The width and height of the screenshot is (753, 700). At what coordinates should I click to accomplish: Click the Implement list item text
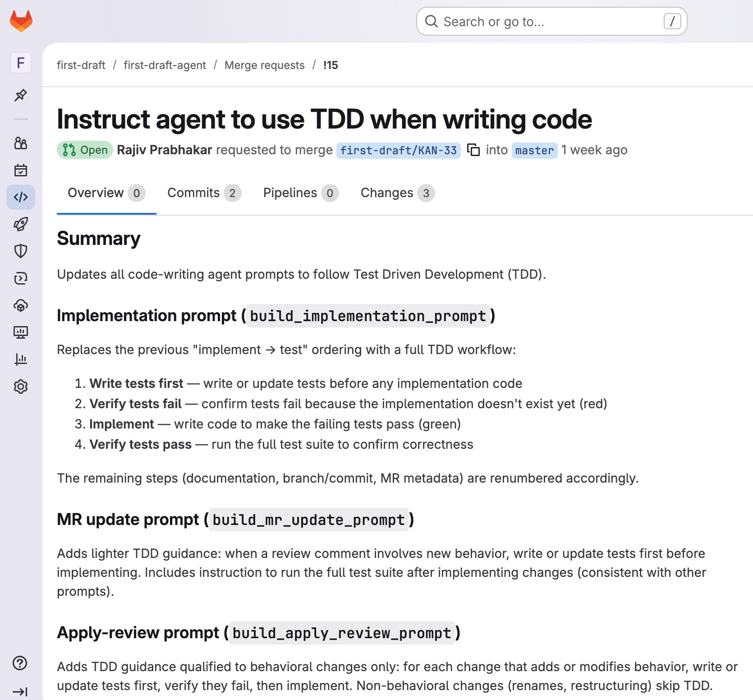[275, 424]
